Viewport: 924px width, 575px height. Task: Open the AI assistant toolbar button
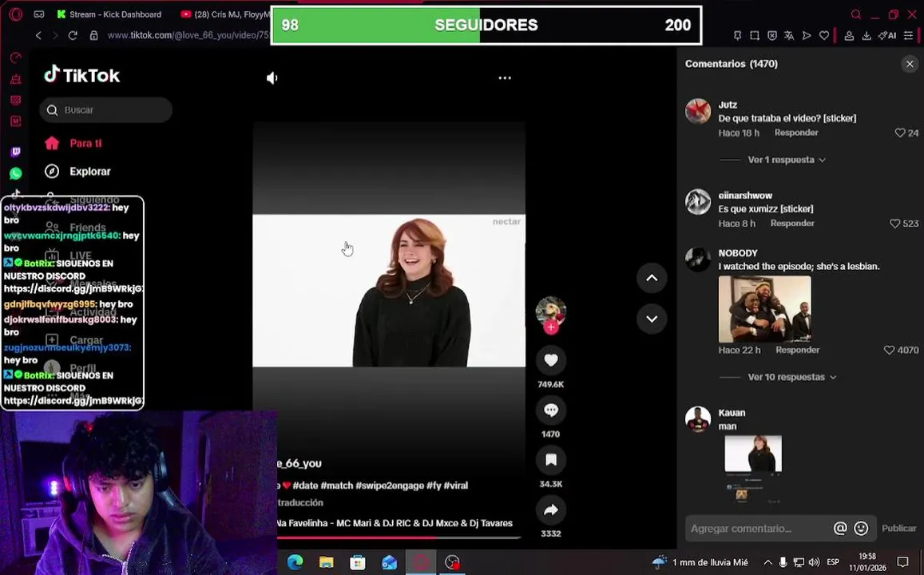887,36
